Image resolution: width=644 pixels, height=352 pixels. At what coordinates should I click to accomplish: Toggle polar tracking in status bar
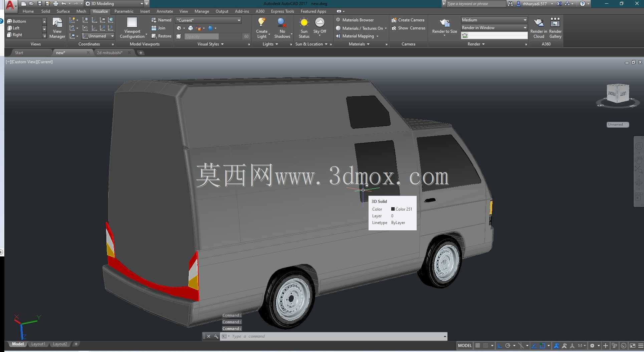[508, 346]
